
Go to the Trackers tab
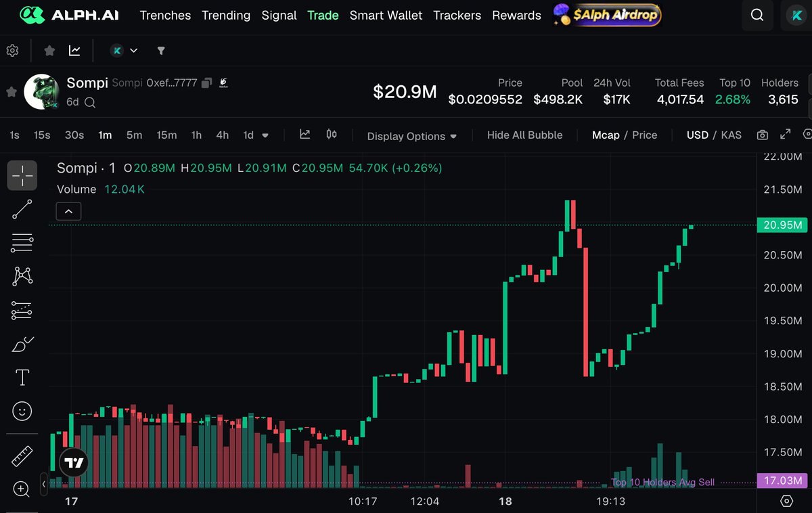click(x=457, y=15)
